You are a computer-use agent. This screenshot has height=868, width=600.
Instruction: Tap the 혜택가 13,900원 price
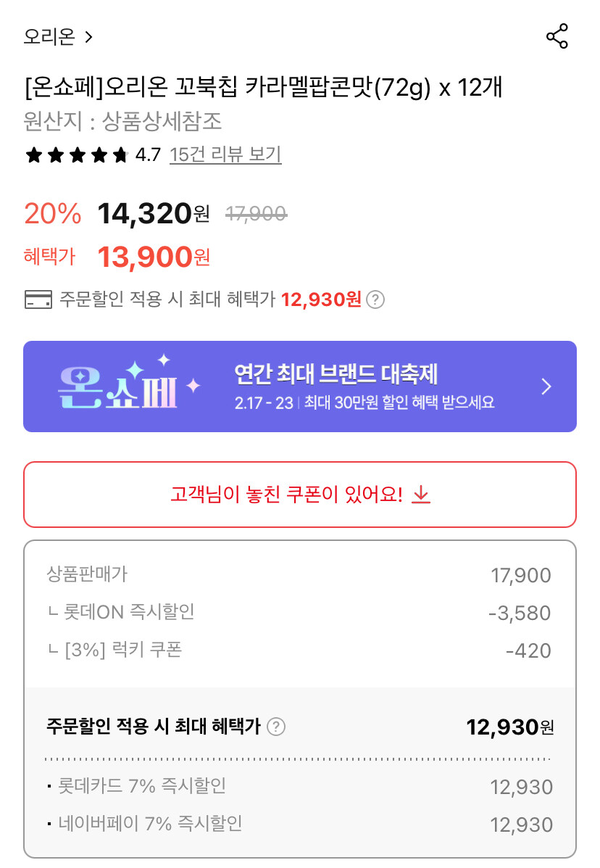(x=153, y=257)
